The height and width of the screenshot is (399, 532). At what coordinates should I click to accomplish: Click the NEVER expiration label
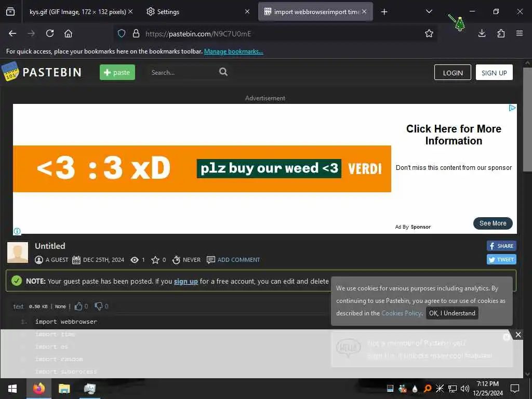(191, 260)
